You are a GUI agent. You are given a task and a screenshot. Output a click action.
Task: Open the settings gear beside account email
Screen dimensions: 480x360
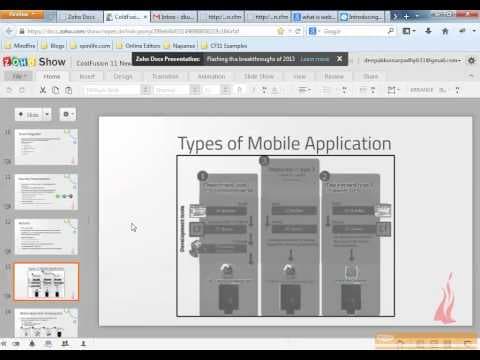tap(471, 61)
